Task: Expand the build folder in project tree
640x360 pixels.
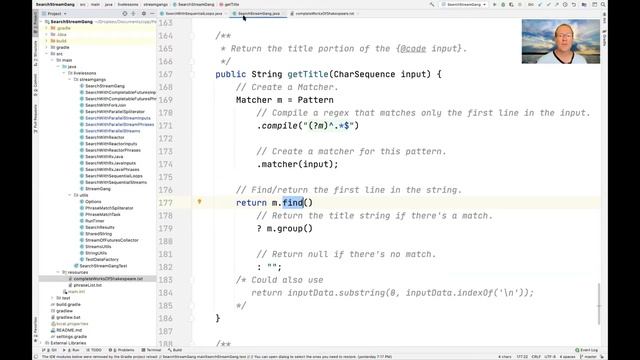Action: (x=46, y=41)
